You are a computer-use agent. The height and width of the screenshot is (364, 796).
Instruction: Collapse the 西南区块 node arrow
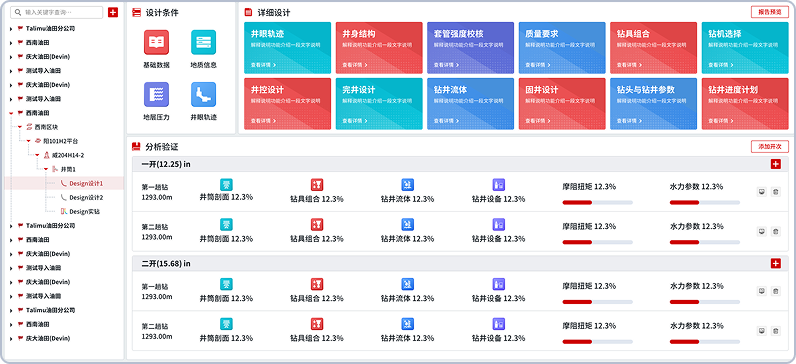click(x=20, y=127)
